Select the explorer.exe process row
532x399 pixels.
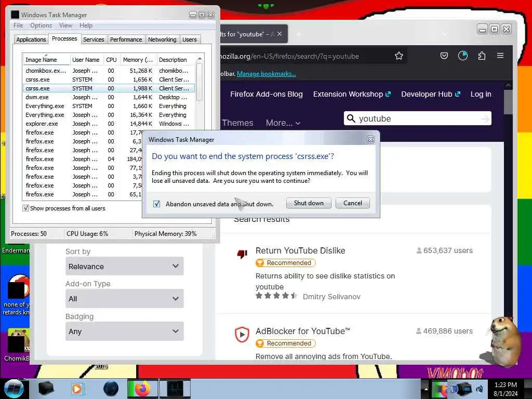109,124
